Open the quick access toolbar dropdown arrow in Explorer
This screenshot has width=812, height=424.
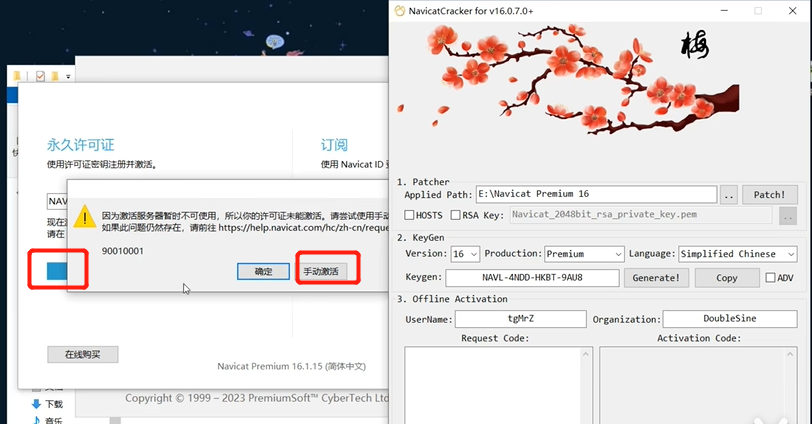(68, 77)
